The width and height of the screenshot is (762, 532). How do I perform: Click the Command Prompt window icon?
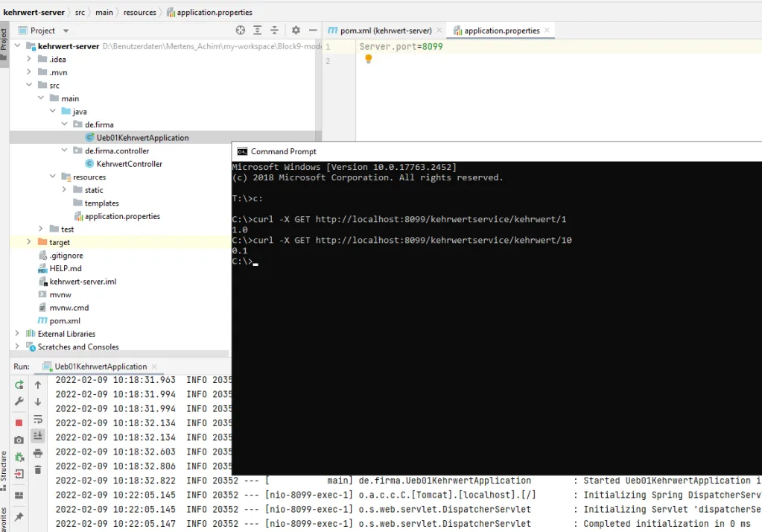click(242, 152)
